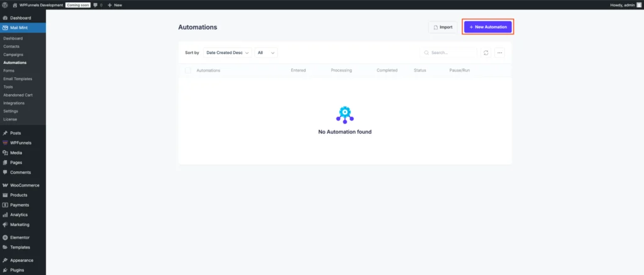Click the plus New icon in admin bar
The image size is (644, 275).
pos(109,5)
